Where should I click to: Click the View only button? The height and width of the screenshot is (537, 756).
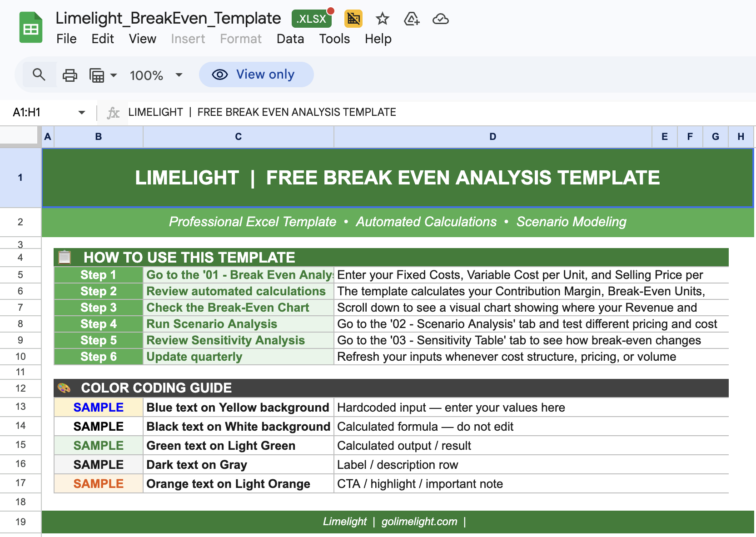(x=256, y=74)
